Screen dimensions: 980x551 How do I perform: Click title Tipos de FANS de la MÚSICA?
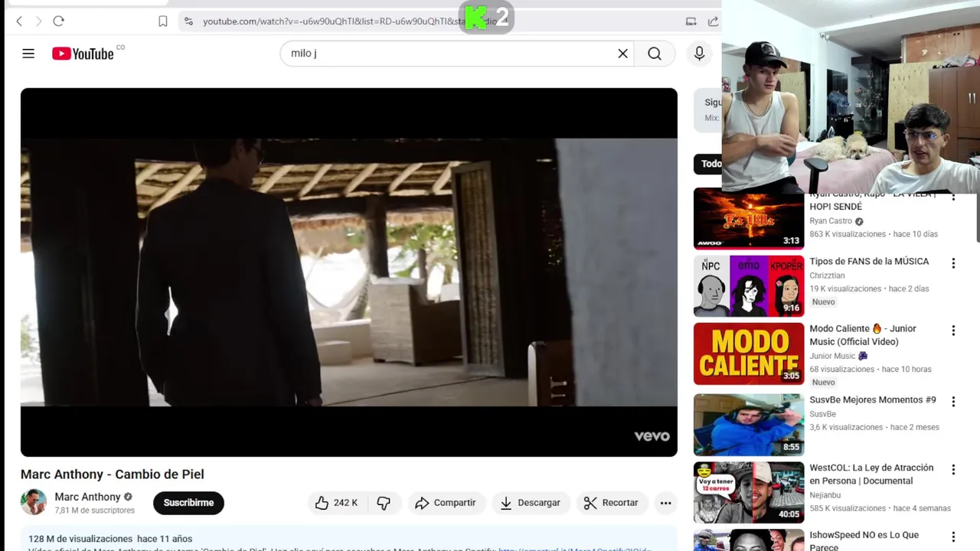[869, 262]
